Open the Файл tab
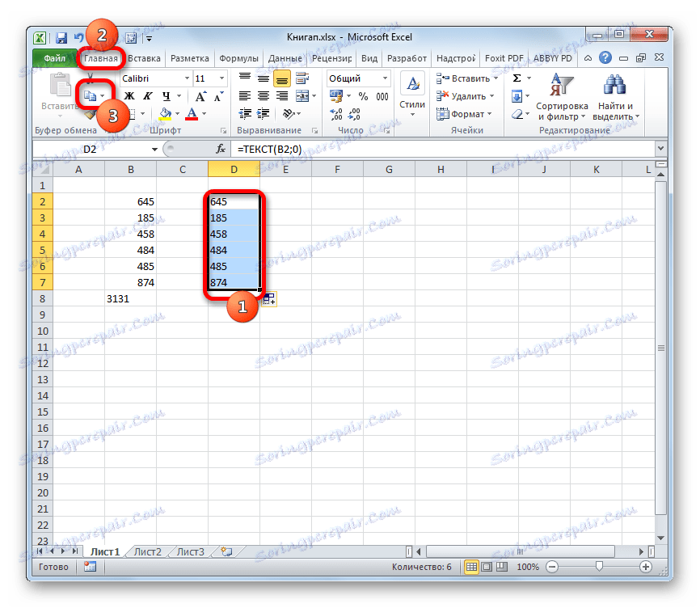Viewport: 700px width, 608px height. pos(54,58)
